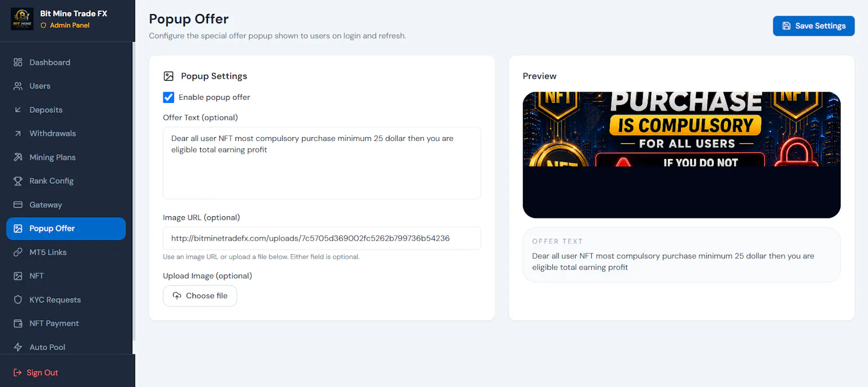
Task: Open the Dashboard menu item
Action: click(66, 62)
